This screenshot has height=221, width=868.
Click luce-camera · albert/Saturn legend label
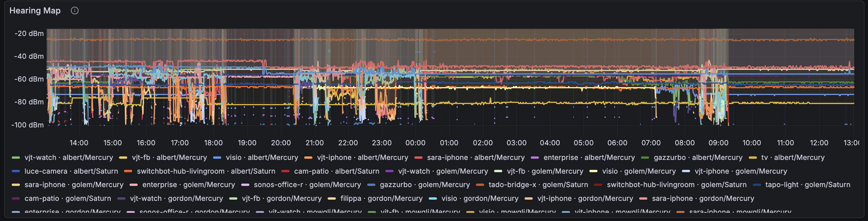click(71, 171)
